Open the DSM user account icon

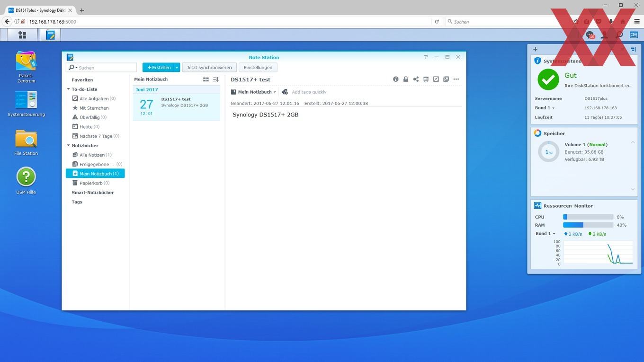click(x=605, y=35)
